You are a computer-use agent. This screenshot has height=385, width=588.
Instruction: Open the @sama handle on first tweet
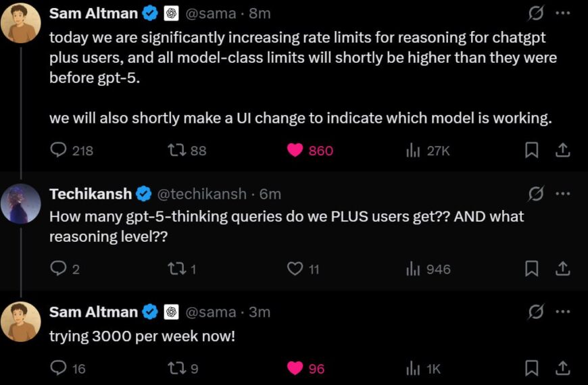pyautogui.click(x=210, y=13)
